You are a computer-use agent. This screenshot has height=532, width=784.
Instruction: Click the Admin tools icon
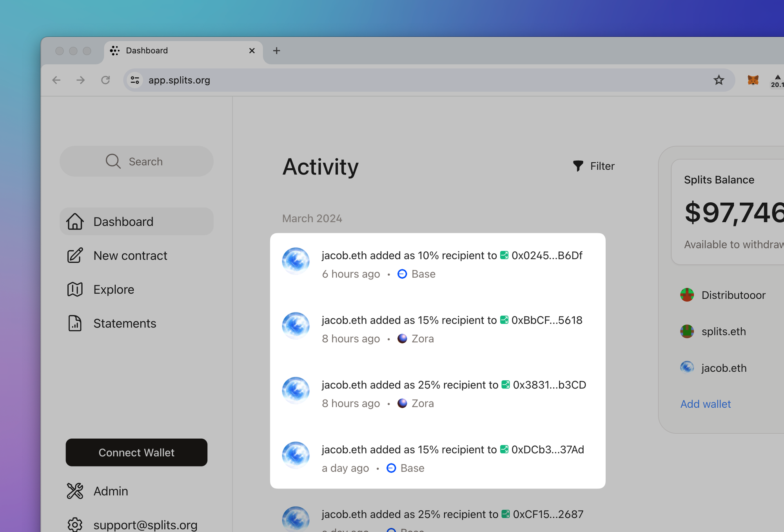[74, 491]
